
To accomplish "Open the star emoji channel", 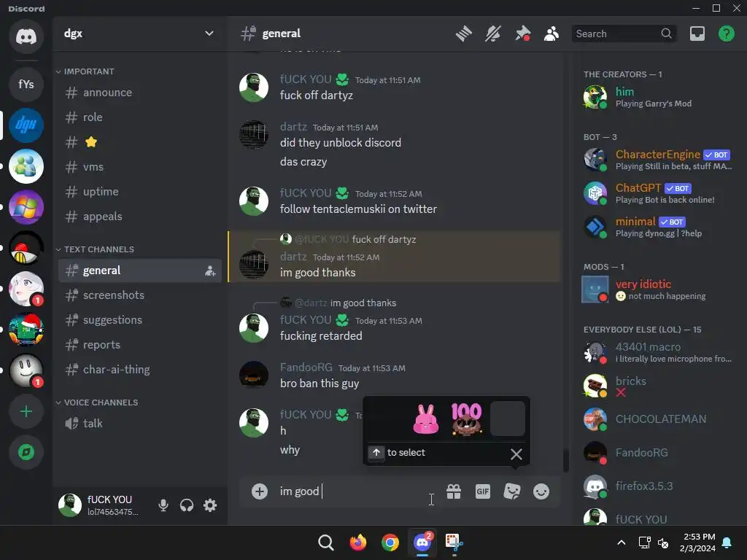I will (139, 142).
